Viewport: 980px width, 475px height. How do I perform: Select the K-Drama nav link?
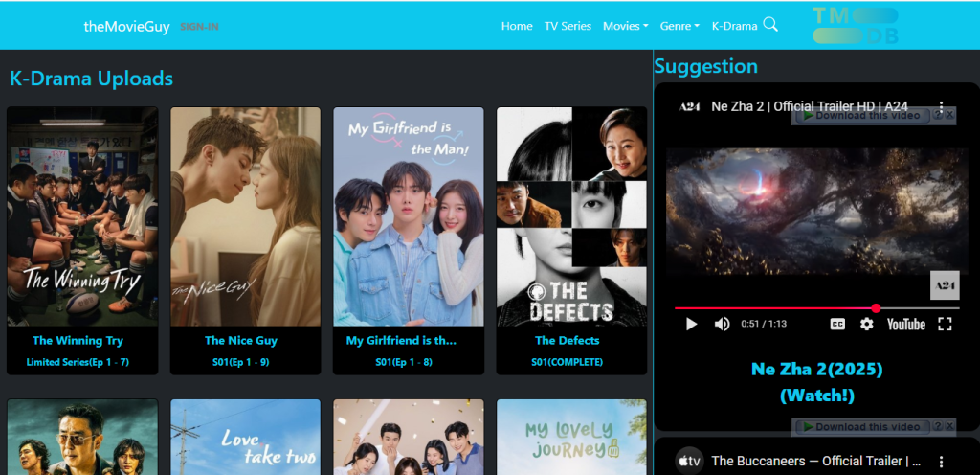(734, 26)
